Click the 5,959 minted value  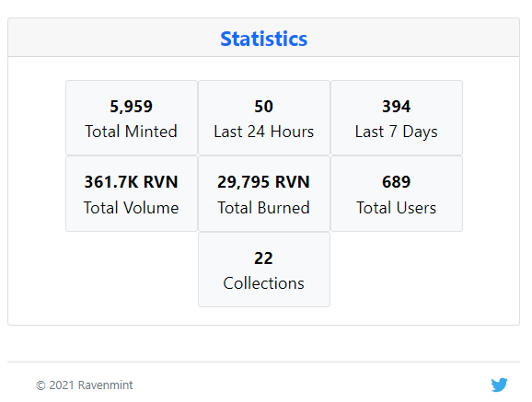pyautogui.click(x=131, y=106)
